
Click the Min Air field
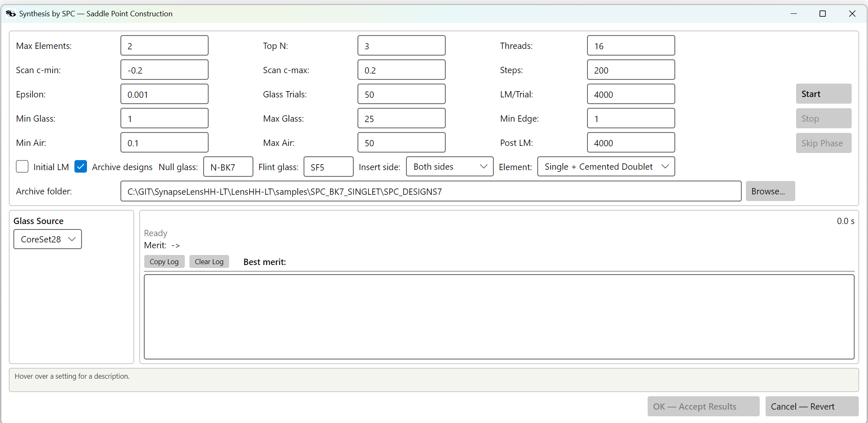pos(164,143)
